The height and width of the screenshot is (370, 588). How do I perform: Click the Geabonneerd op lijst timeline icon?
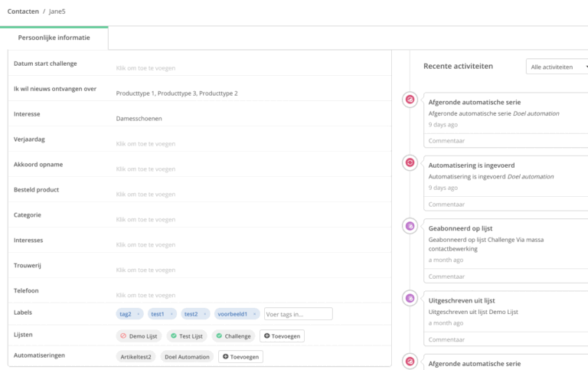click(x=410, y=225)
